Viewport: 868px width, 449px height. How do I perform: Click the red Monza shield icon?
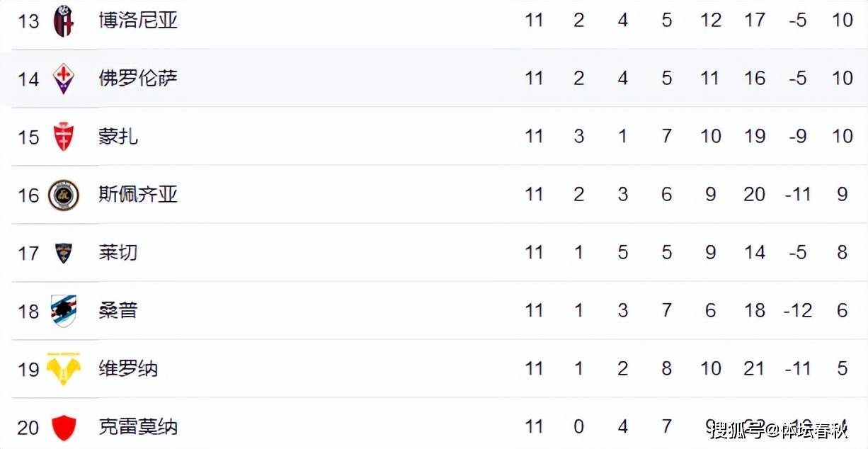point(64,136)
